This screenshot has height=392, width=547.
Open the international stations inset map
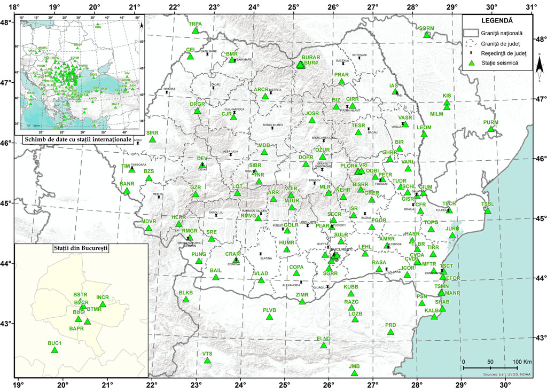pyautogui.click(x=80, y=75)
